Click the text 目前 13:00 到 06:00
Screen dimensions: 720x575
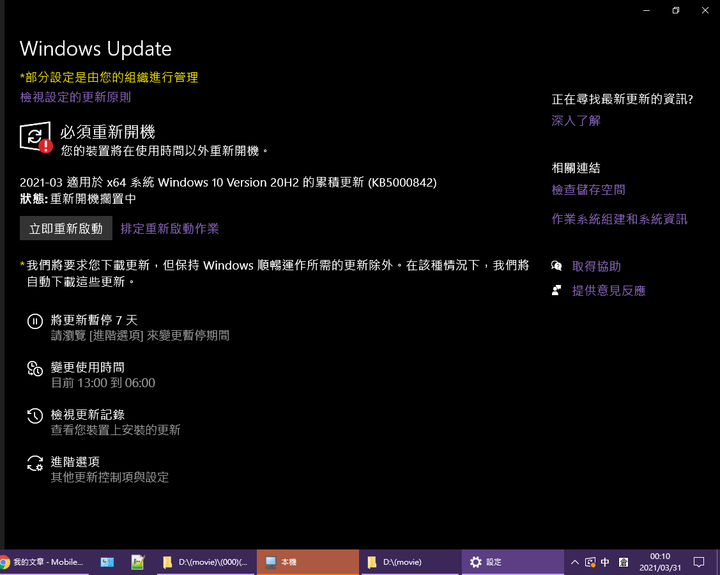click(103, 383)
